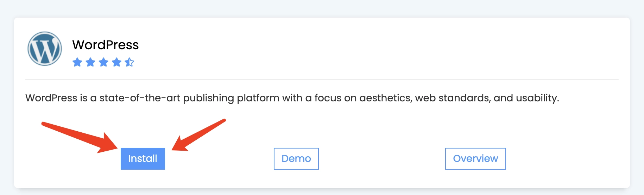Click the WordPress description sentence
Image resolution: width=644 pixels, height=195 pixels.
click(x=292, y=98)
